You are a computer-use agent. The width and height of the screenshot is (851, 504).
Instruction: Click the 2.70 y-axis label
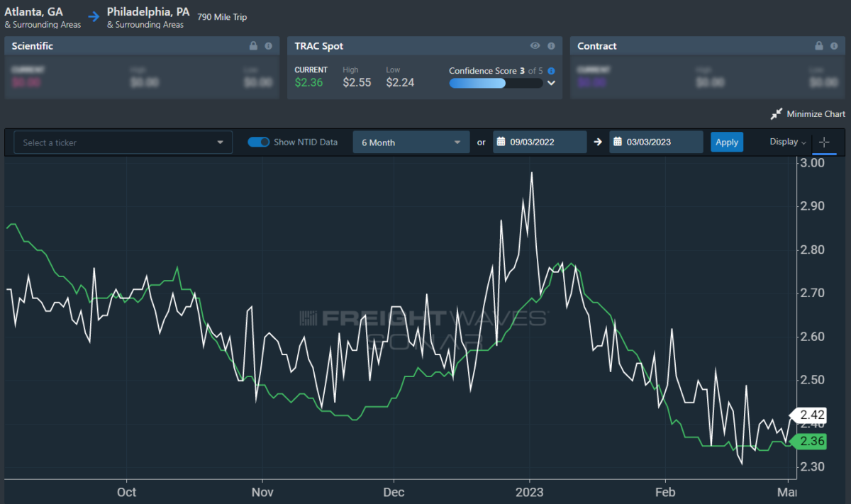[x=812, y=293]
